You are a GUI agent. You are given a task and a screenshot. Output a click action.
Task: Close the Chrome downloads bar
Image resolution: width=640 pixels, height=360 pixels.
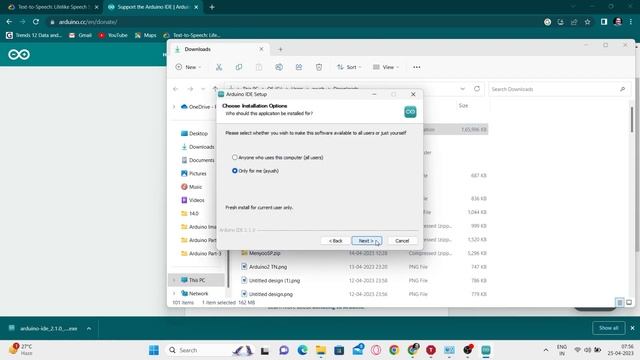633,328
